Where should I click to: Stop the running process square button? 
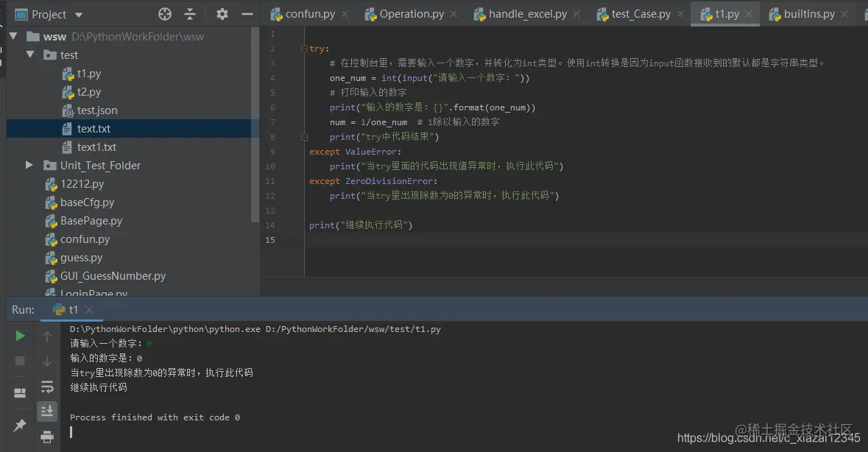pos(20,361)
